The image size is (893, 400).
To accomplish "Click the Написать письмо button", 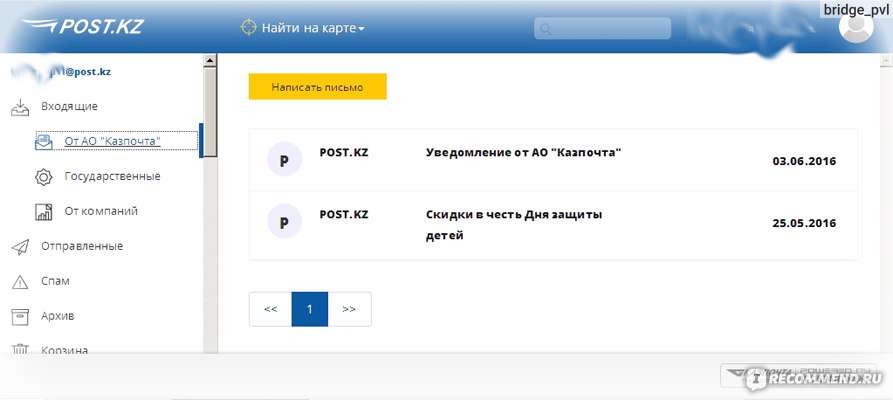I will pyautogui.click(x=317, y=87).
